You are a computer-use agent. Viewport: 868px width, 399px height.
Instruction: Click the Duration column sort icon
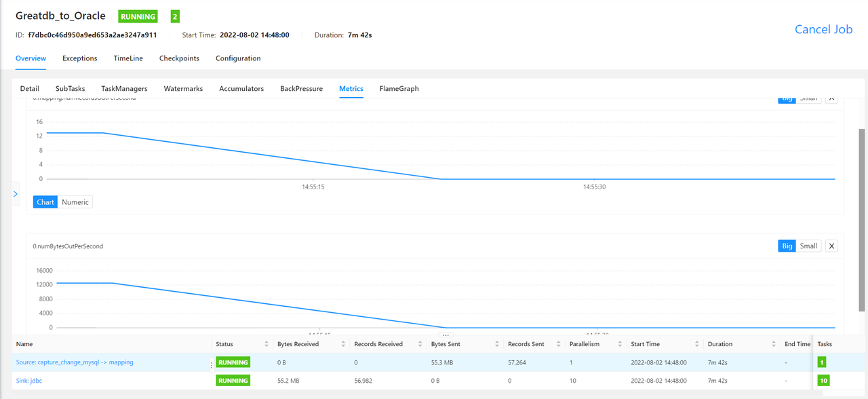[x=772, y=344]
